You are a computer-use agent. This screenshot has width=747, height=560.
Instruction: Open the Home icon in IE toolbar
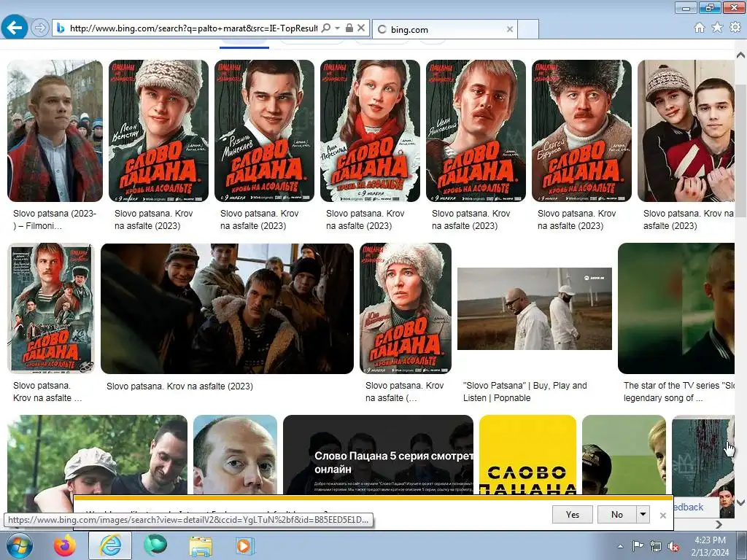[700, 28]
